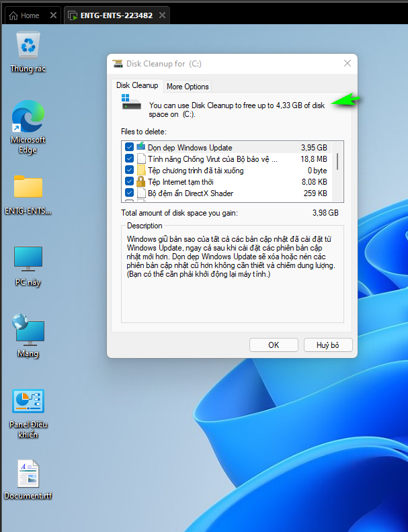Select the Mạng network desktop icon

coord(28,329)
